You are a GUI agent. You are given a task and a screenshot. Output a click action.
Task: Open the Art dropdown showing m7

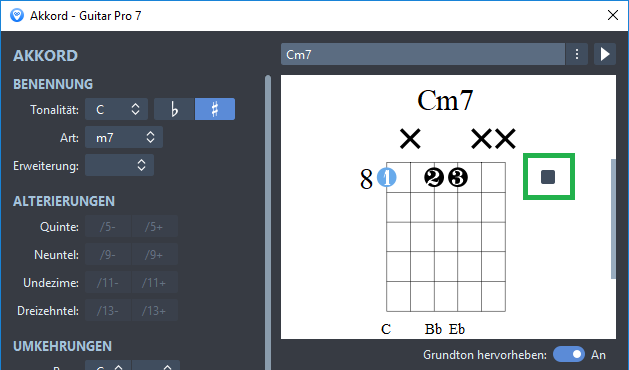click(x=124, y=137)
